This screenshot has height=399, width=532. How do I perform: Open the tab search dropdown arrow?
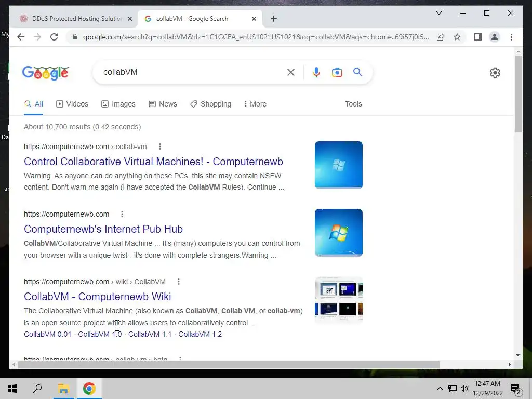click(x=438, y=13)
